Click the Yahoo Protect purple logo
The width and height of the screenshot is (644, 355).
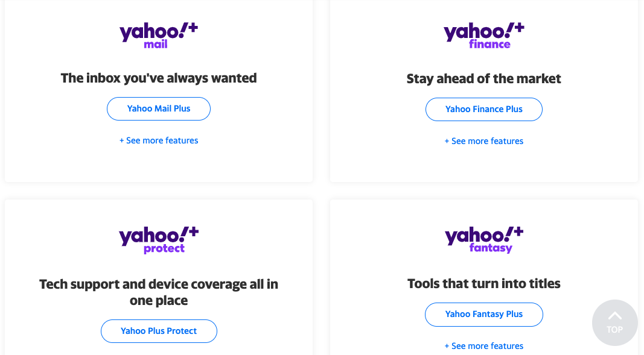pyautogui.click(x=158, y=239)
